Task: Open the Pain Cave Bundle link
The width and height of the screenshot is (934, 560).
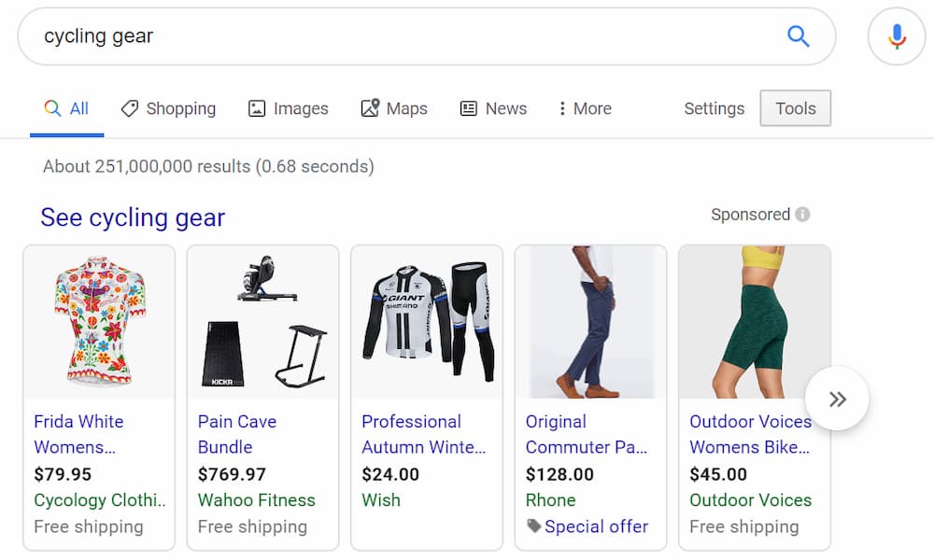Action: [x=237, y=434]
